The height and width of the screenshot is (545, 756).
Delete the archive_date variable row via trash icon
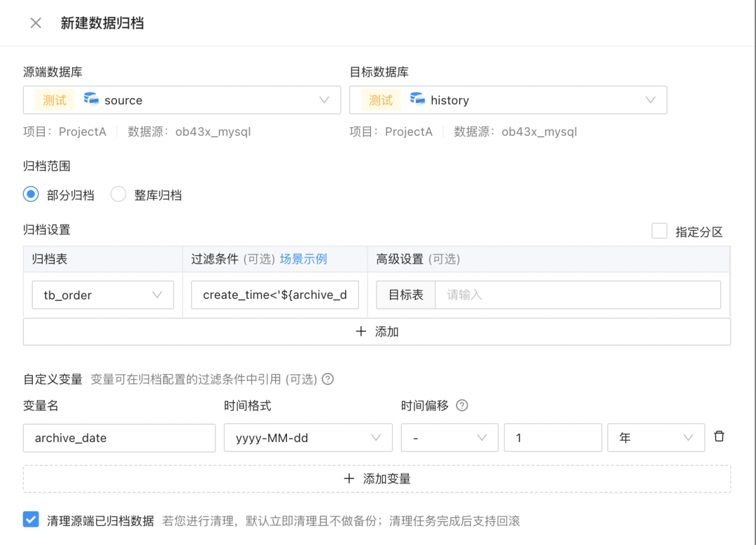point(719,436)
